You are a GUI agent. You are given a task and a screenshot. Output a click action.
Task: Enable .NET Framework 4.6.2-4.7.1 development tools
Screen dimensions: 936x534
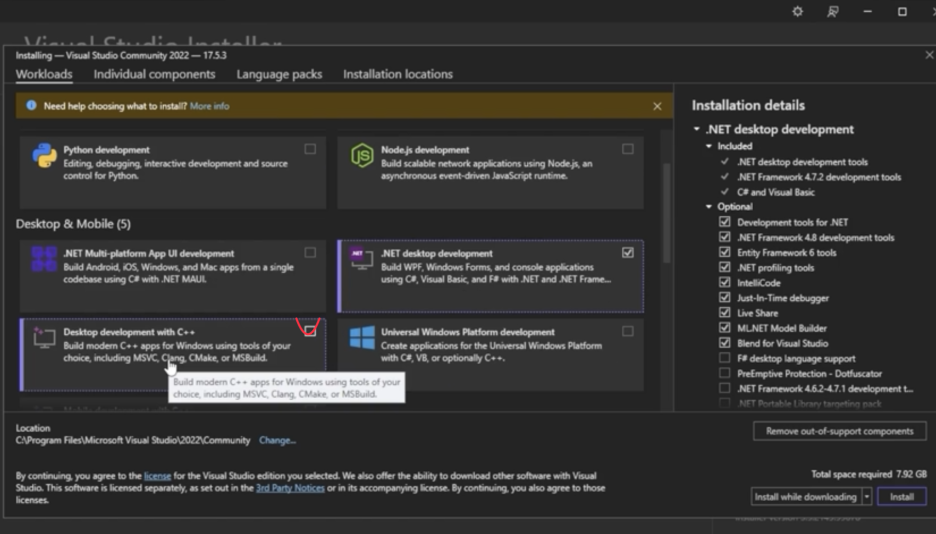pos(725,388)
